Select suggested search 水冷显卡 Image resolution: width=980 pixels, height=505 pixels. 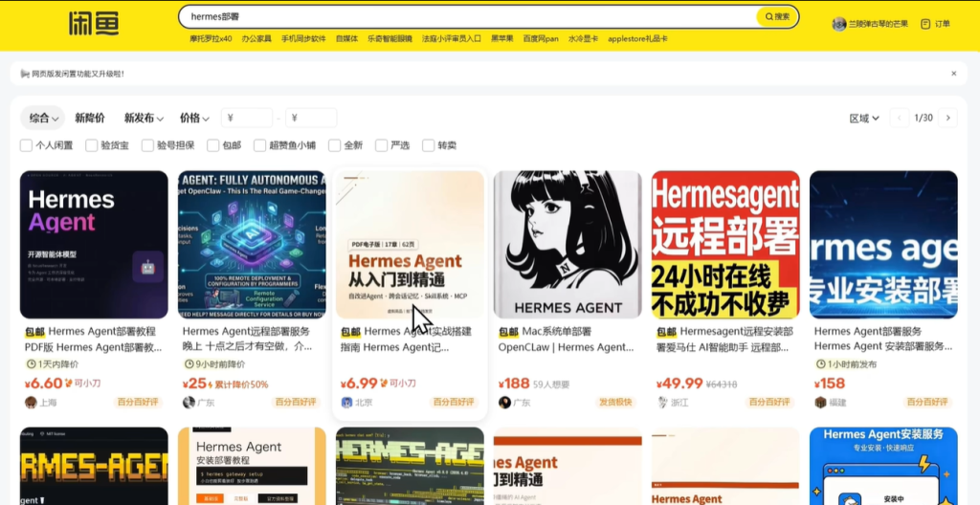(x=583, y=39)
